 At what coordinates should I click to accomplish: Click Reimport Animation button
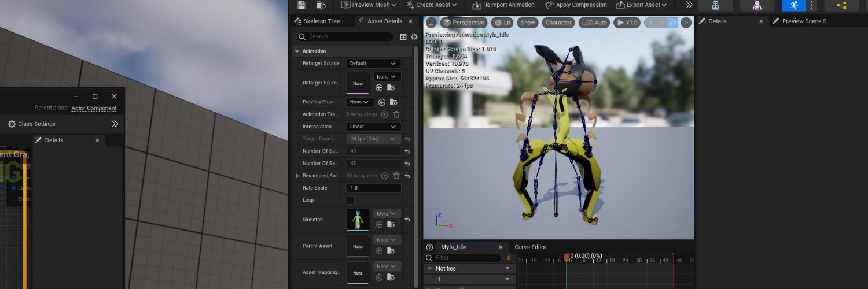coord(503,5)
